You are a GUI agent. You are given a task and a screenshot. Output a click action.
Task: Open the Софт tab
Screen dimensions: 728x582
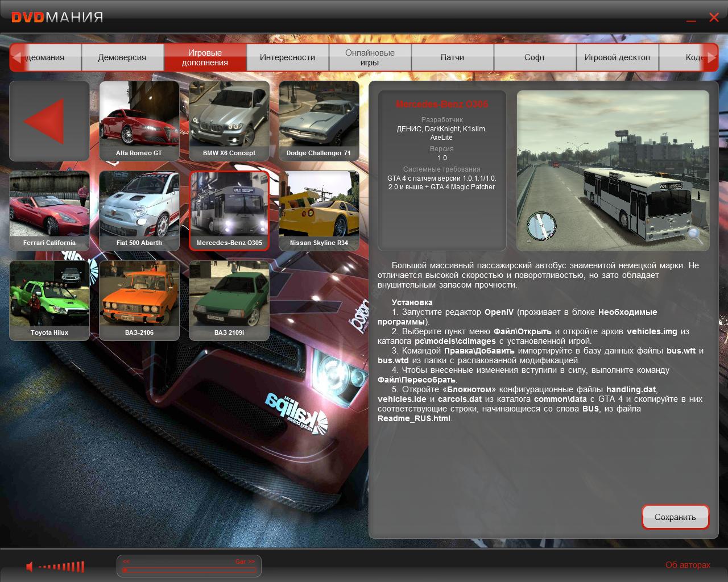tap(535, 57)
